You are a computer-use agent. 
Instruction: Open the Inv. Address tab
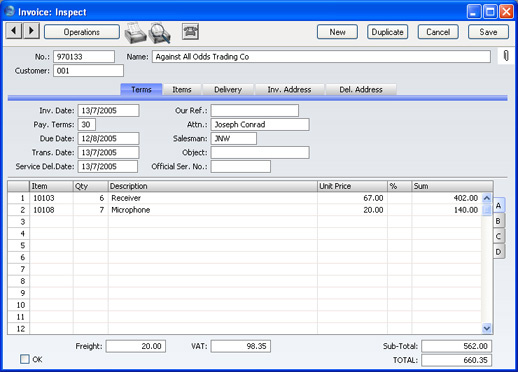point(289,89)
